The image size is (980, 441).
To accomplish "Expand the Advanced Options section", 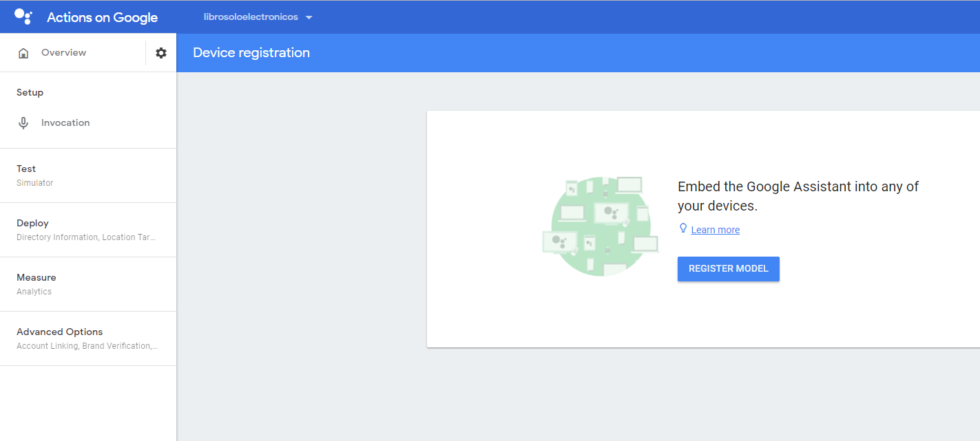I will click(59, 332).
